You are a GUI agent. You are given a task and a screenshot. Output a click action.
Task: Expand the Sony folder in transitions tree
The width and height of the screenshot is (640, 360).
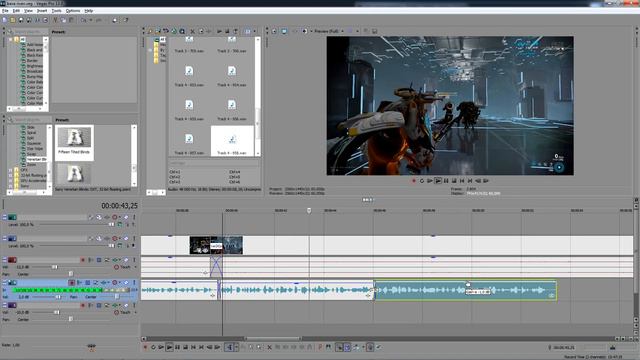pos(11,186)
